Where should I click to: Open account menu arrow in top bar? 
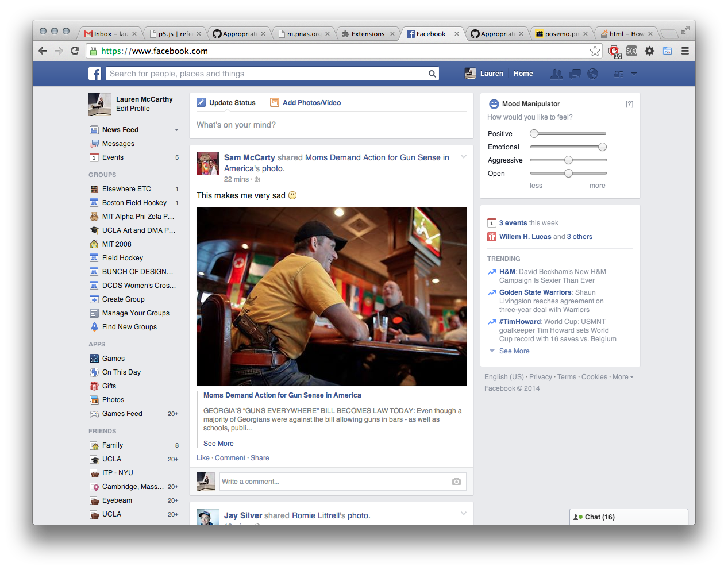tap(634, 74)
